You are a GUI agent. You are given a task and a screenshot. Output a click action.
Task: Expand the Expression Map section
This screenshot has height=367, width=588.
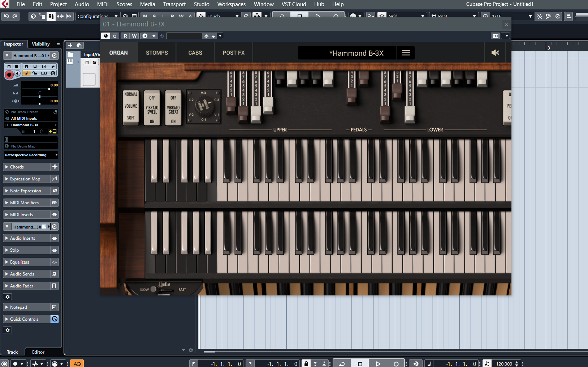click(x=27, y=179)
